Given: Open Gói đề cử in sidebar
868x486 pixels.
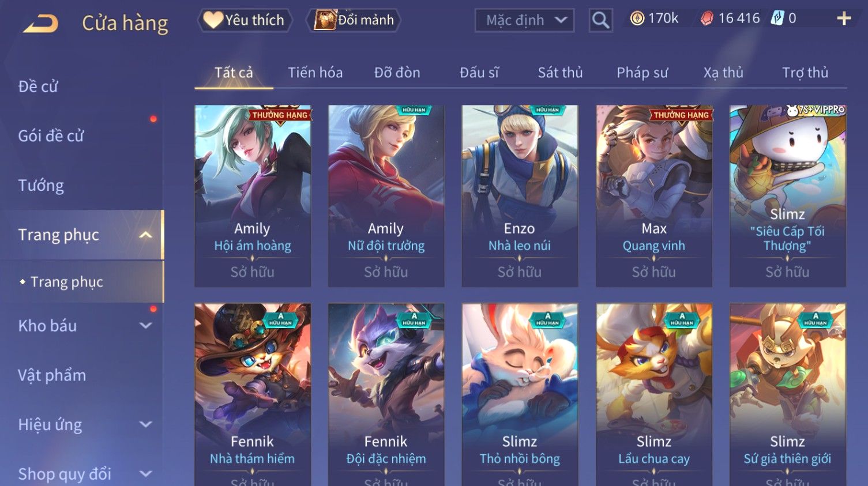Looking at the screenshot, I should (51, 136).
